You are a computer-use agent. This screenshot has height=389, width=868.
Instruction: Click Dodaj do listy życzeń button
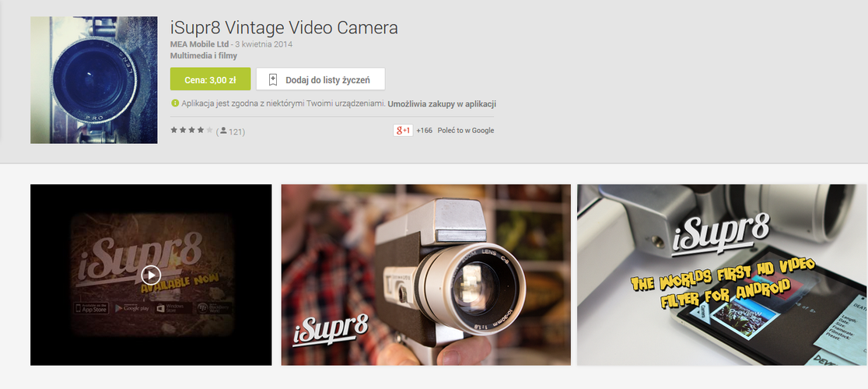[x=320, y=79]
